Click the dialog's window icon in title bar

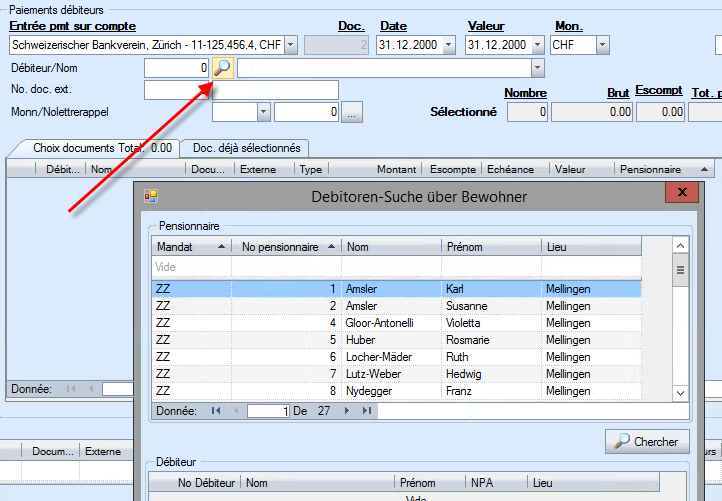pos(151,197)
